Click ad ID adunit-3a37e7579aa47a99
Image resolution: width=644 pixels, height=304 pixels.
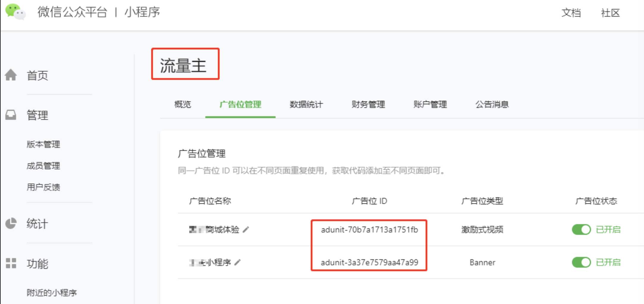[369, 262]
